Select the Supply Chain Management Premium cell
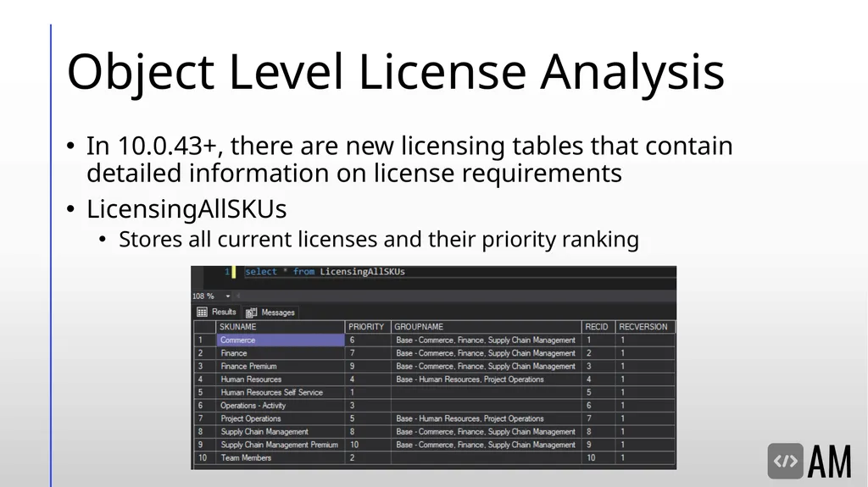 pos(280,445)
